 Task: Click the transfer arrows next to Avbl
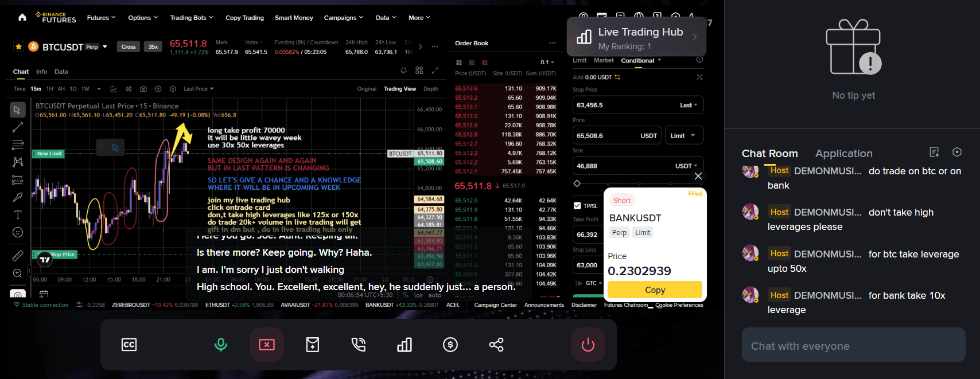[617, 77]
